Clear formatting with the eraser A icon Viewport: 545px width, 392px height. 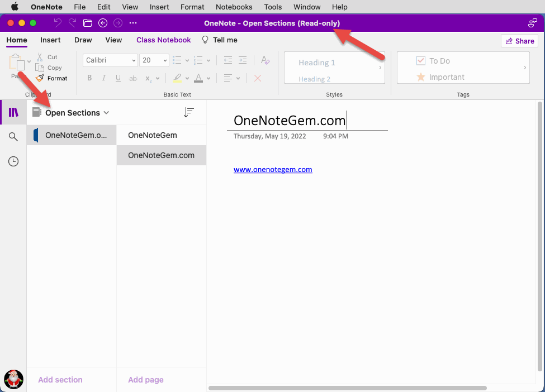pos(265,60)
